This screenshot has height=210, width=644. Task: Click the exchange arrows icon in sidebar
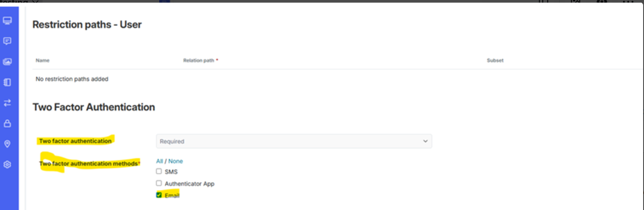coord(7,103)
